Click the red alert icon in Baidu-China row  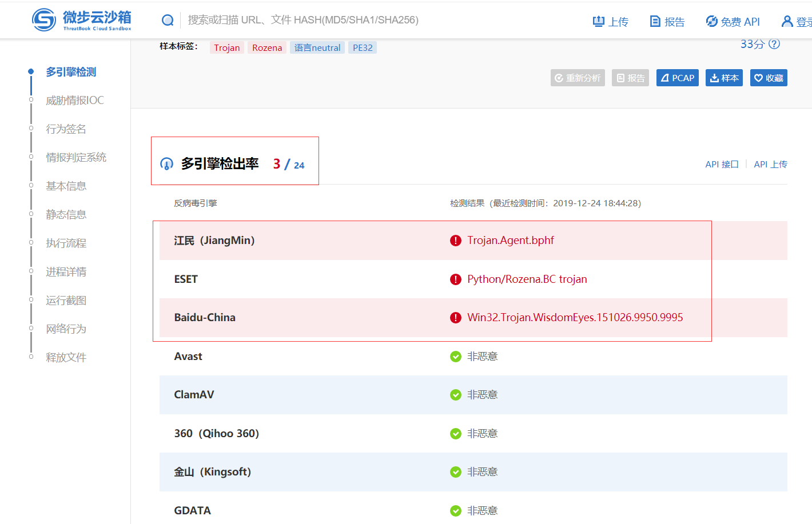click(x=456, y=318)
